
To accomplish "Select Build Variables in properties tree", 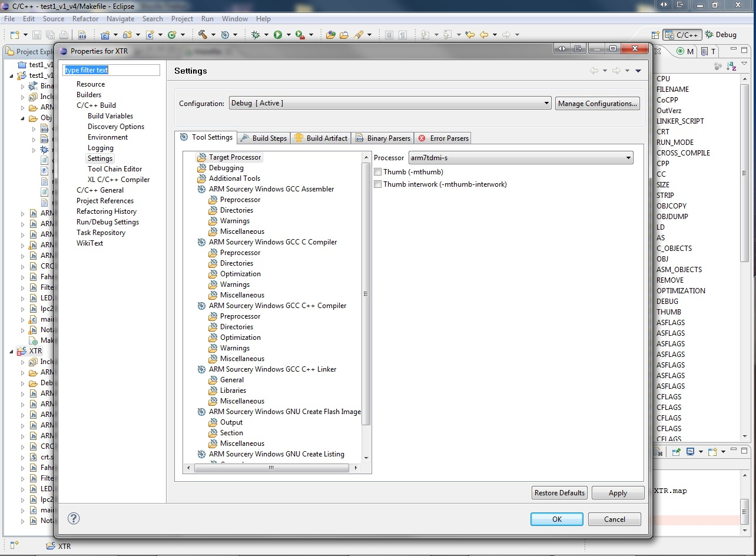I will [110, 116].
